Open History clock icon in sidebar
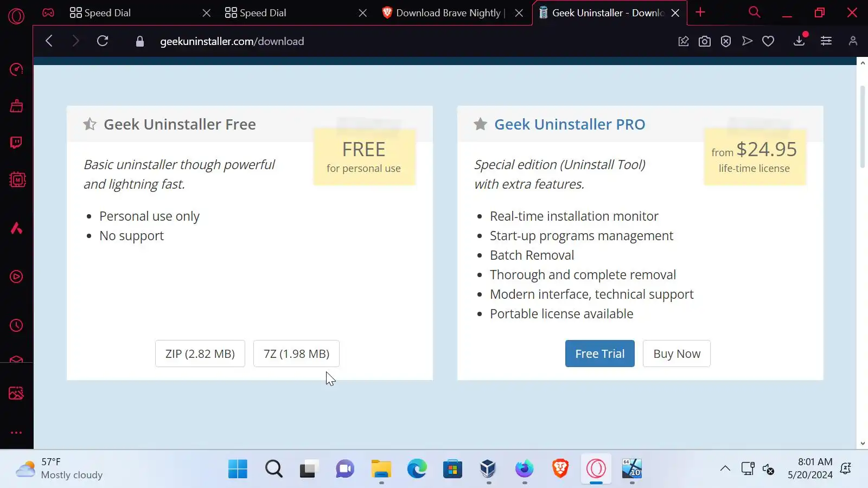Image resolution: width=868 pixels, height=488 pixels. click(x=16, y=325)
